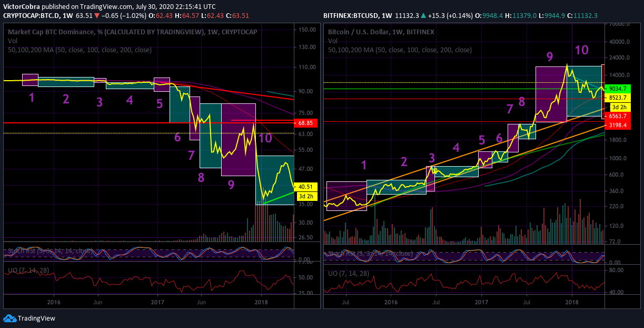644x328 pixels.
Task: Click purple number 1 on dominance chart
Action: click(32, 98)
